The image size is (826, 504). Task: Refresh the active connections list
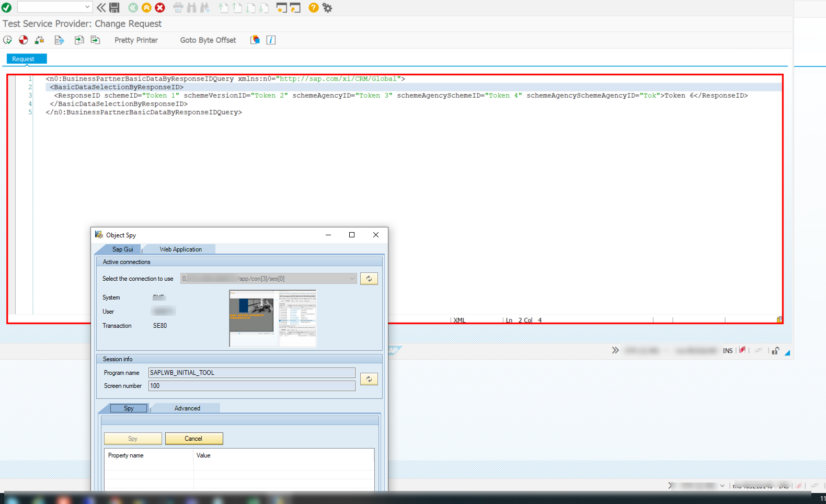[369, 279]
